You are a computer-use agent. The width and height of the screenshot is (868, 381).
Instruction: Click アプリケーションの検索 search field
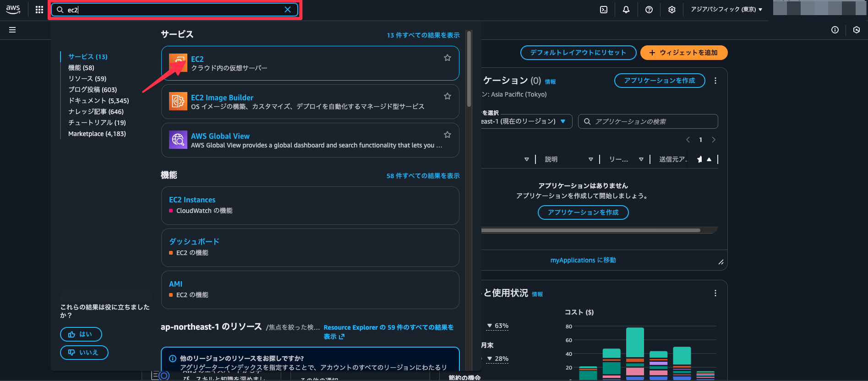pyautogui.click(x=648, y=121)
